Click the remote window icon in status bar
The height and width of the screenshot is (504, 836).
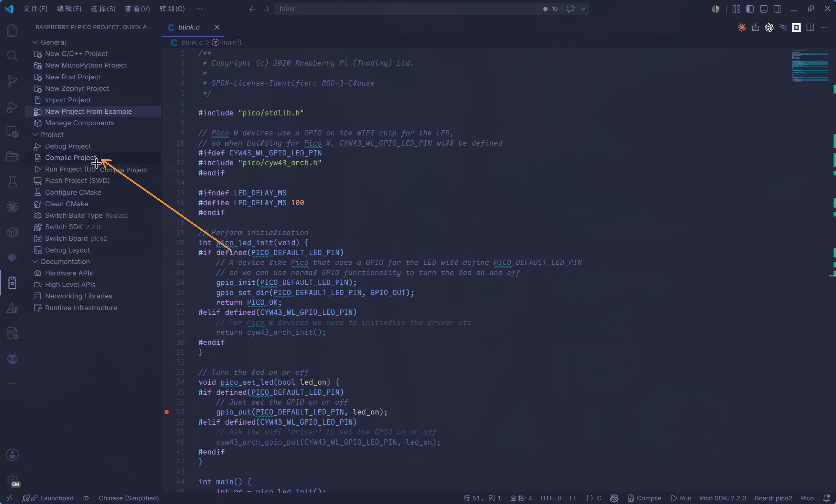pos(9,498)
